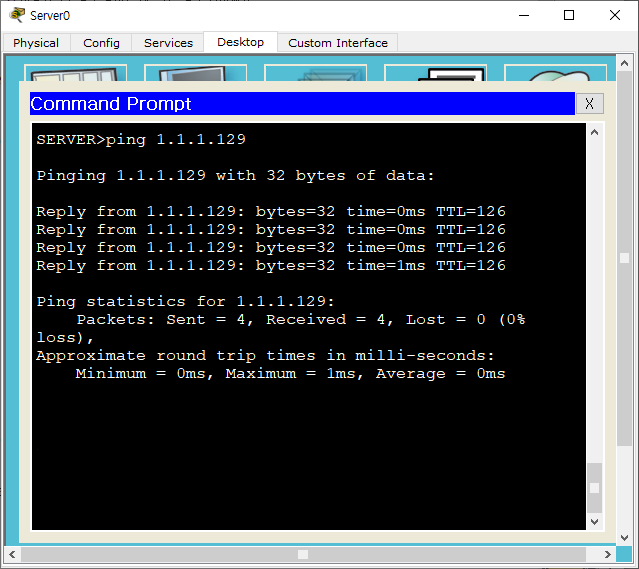Switch to the Config tab
Image resolution: width=639 pixels, height=569 pixels.
[101, 43]
